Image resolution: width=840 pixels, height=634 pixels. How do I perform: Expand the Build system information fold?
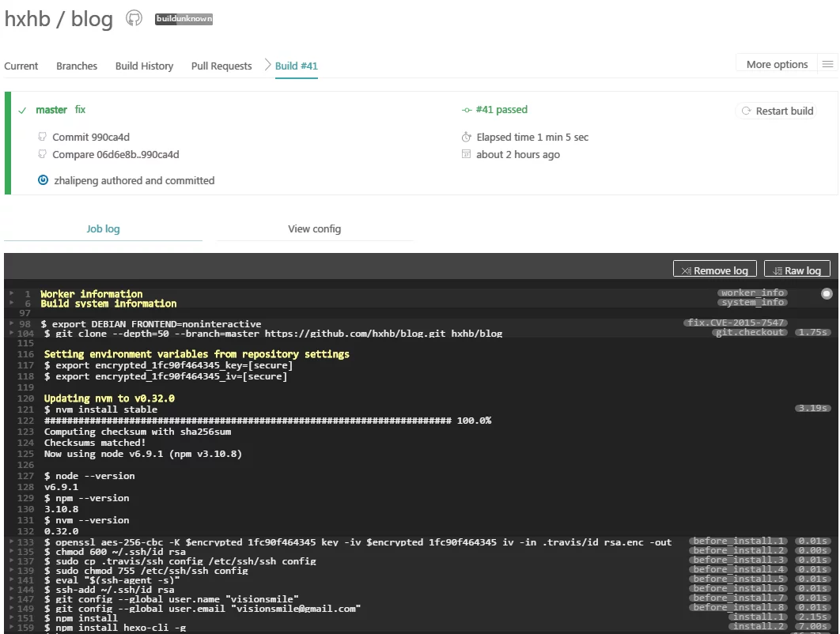click(11, 304)
